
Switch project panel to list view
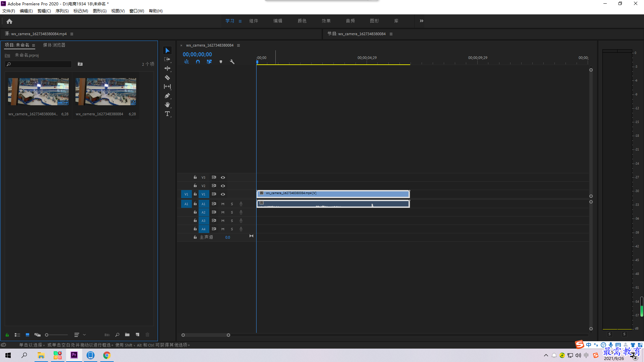pyautogui.click(x=17, y=335)
